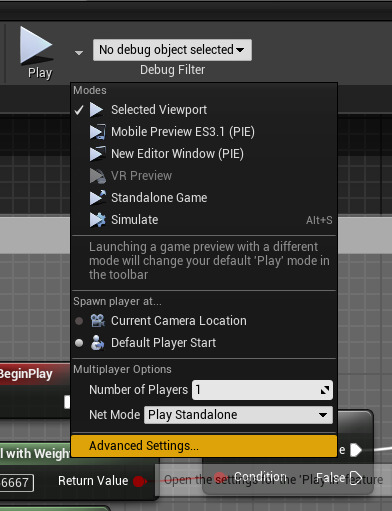The height and width of the screenshot is (511, 392).
Task: Click the execution output pin above False
Action: click(356, 450)
